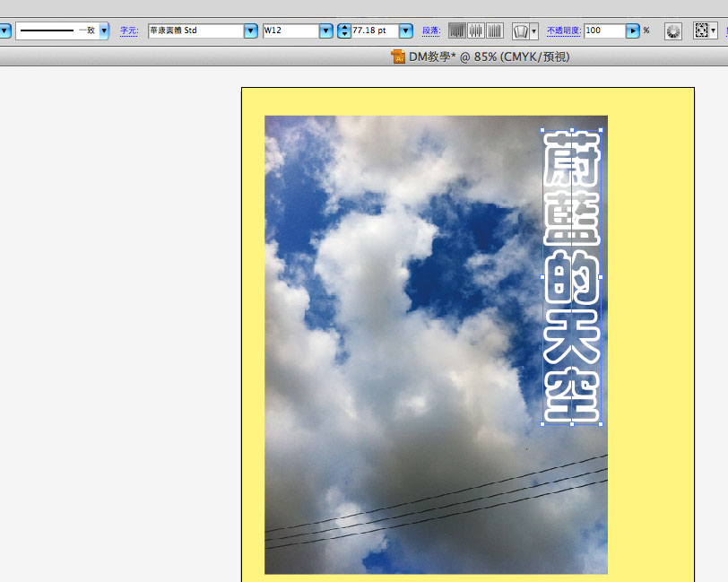This screenshot has height=582, width=728.
Task: Click the top-center text bounding box handle
Action: 571,130
